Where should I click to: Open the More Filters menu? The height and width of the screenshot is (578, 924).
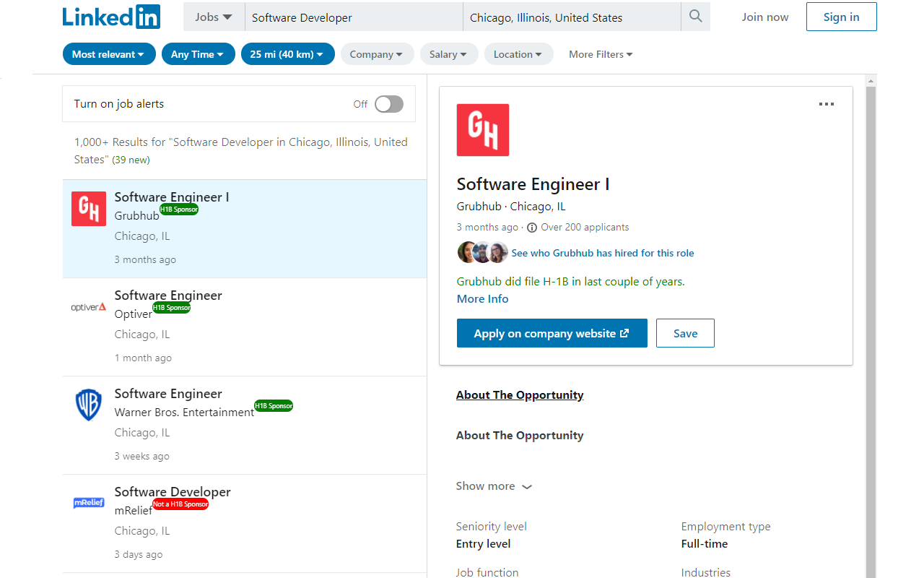click(x=601, y=54)
